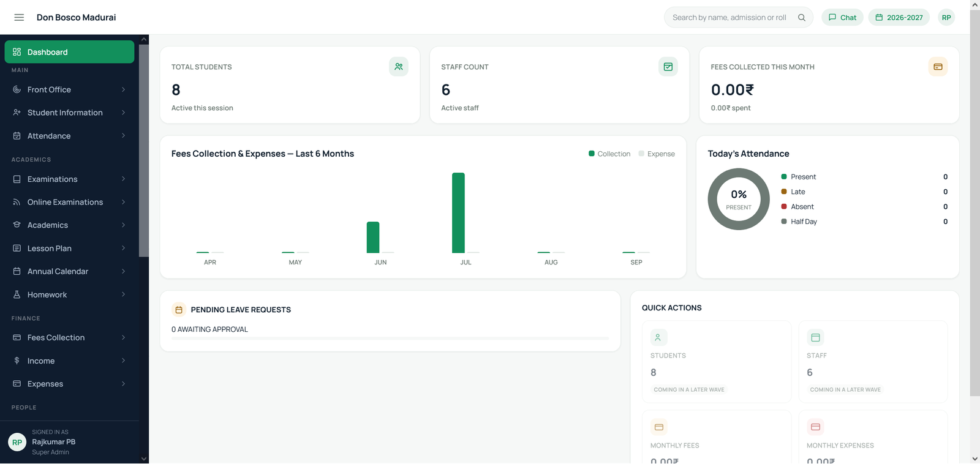Open the Chat button

click(x=842, y=17)
